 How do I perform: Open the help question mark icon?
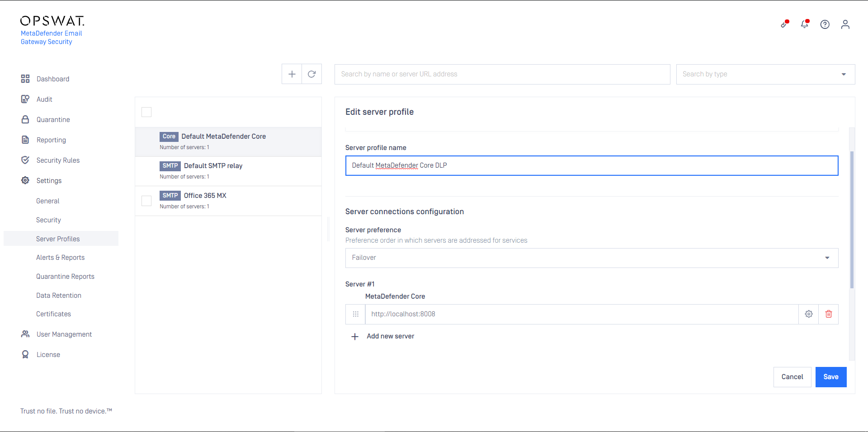tap(825, 24)
